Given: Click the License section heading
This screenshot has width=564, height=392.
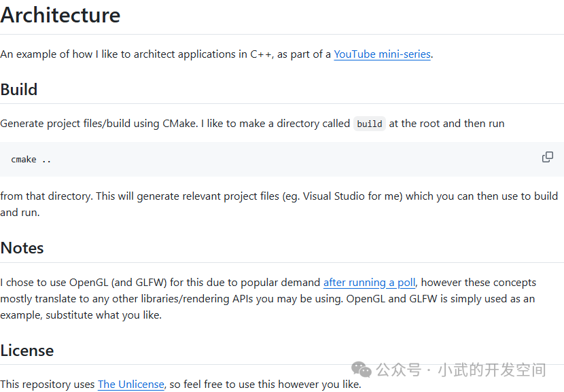Looking at the screenshot, I should [27, 351].
